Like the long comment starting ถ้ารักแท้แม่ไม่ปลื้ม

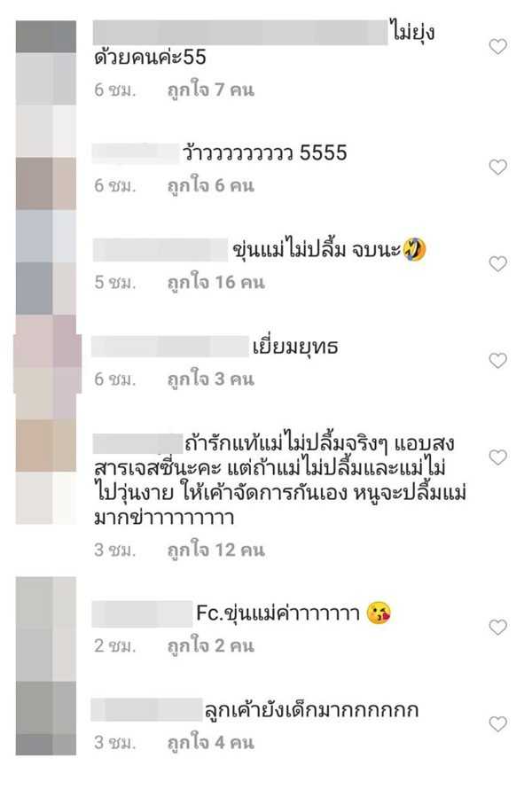point(497,457)
